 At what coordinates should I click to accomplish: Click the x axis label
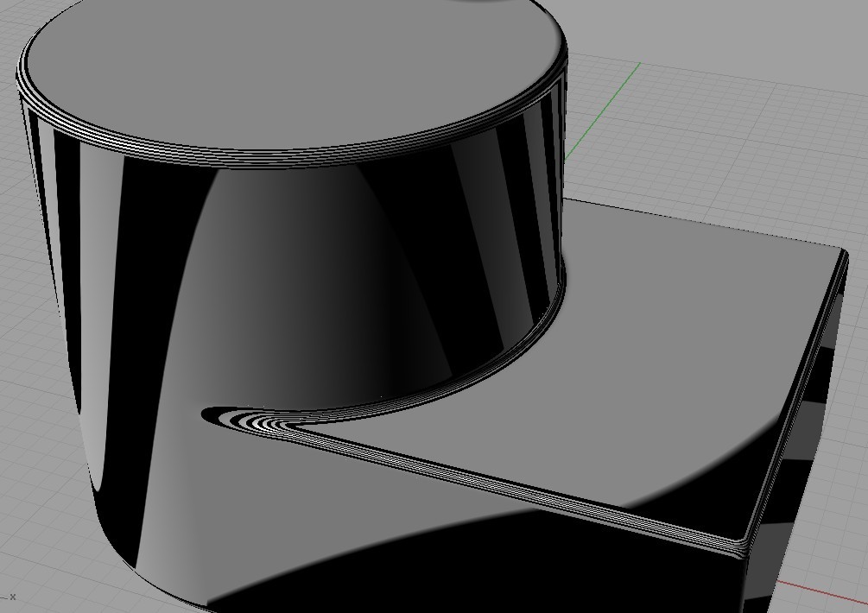pyautogui.click(x=12, y=597)
